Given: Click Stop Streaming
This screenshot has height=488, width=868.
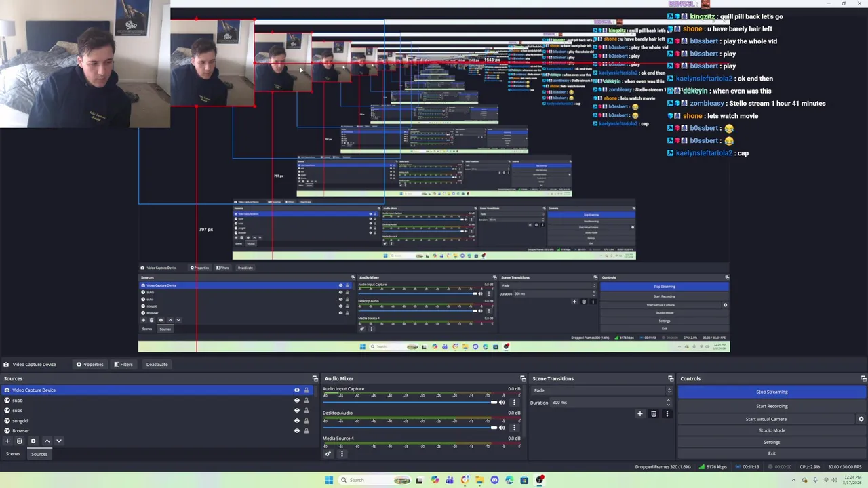Looking at the screenshot, I should click(x=772, y=392).
